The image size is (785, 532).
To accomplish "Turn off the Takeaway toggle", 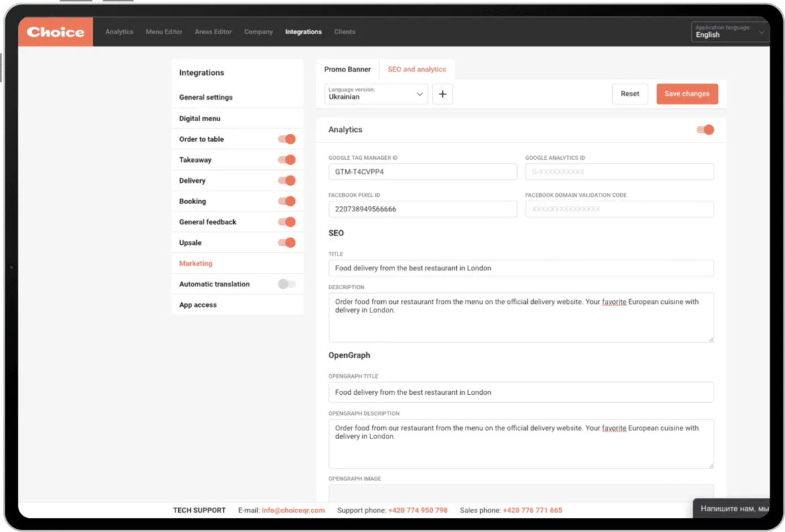I will (287, 160).
